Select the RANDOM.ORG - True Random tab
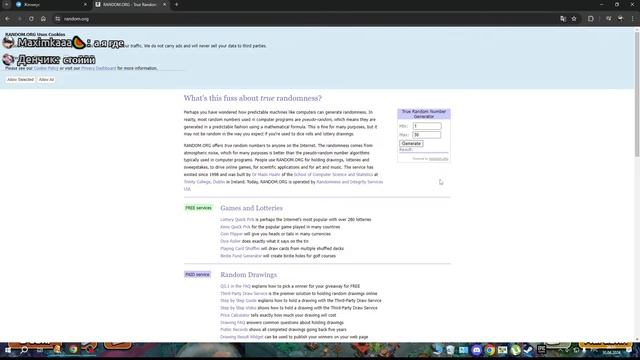 130,4
